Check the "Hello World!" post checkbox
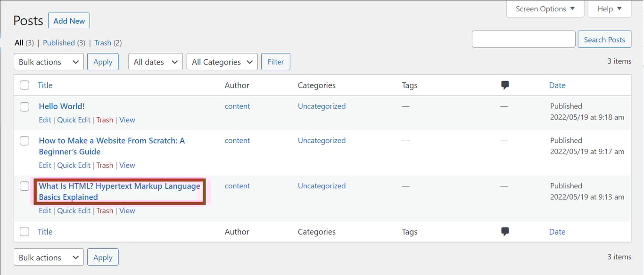 coord(25,106)
